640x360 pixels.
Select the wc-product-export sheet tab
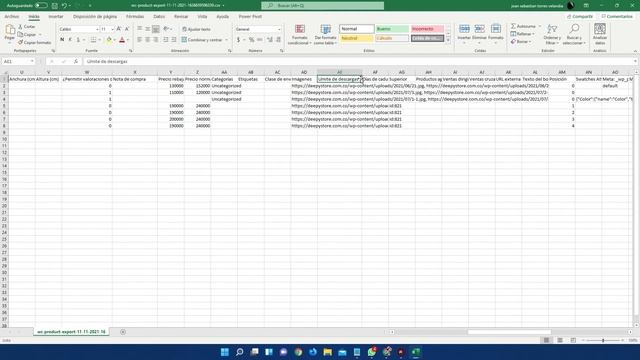[x=71, y=332]
